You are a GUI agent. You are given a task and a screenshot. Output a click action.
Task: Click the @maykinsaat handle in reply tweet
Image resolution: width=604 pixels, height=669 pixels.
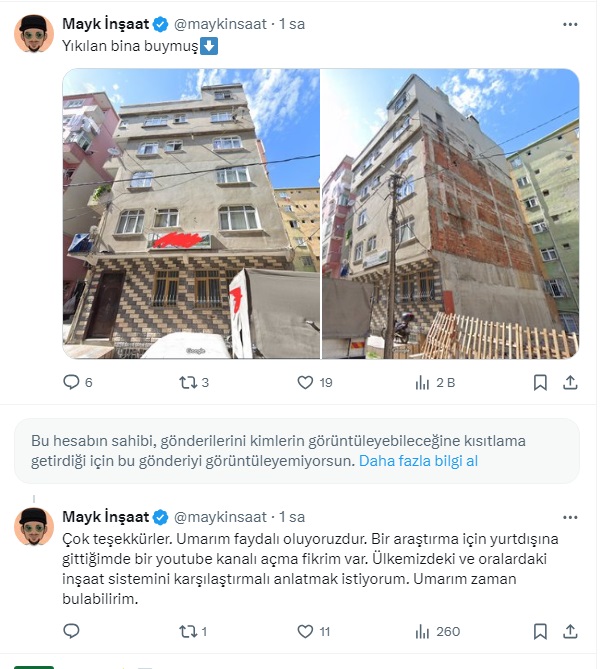[x=220, y=517]
